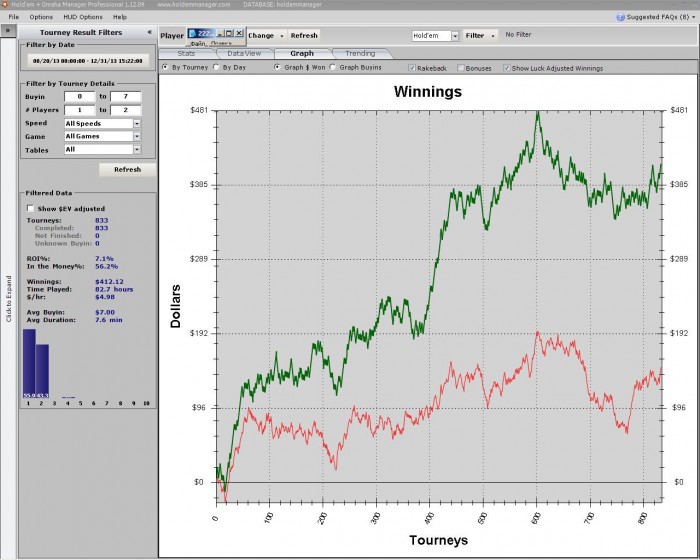Click Refresh button under tourney filters
The height and width of the screenshot is (560, 700).
pos(127,169)
